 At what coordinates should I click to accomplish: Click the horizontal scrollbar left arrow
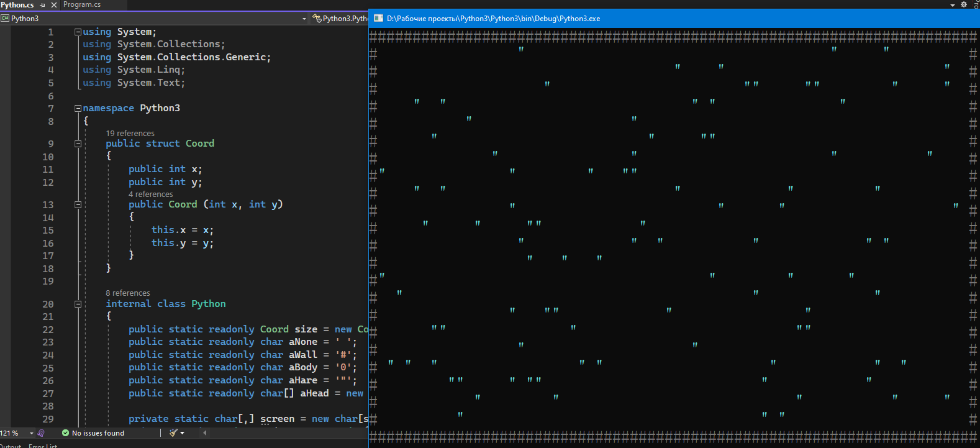[x=204, y=433]
